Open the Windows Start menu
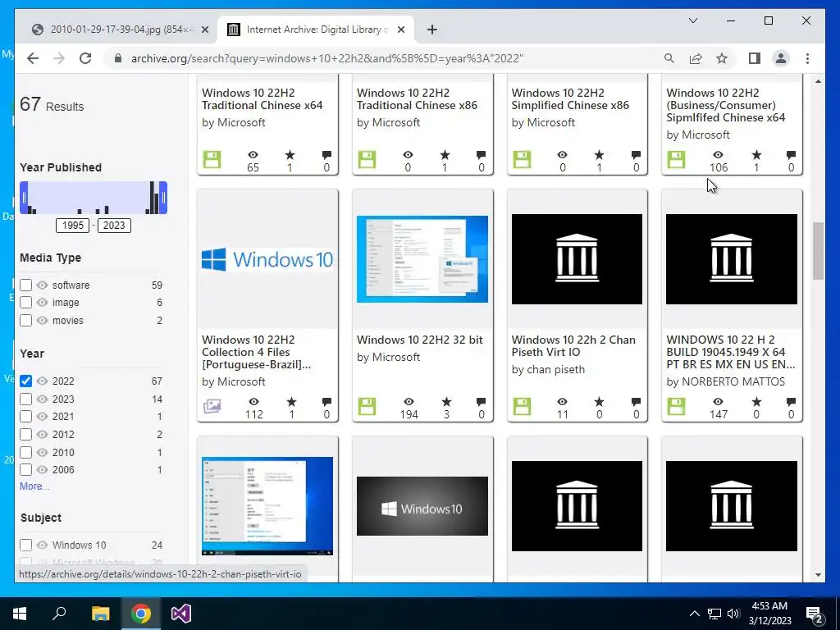840x630 pixels. 20,614
